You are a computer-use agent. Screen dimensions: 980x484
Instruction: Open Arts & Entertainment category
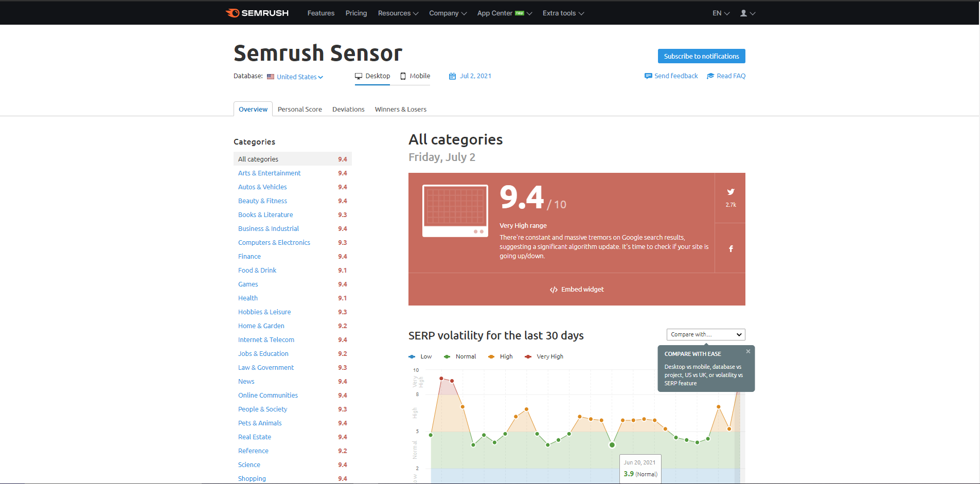pyautogui.click(x=270, y=173)
